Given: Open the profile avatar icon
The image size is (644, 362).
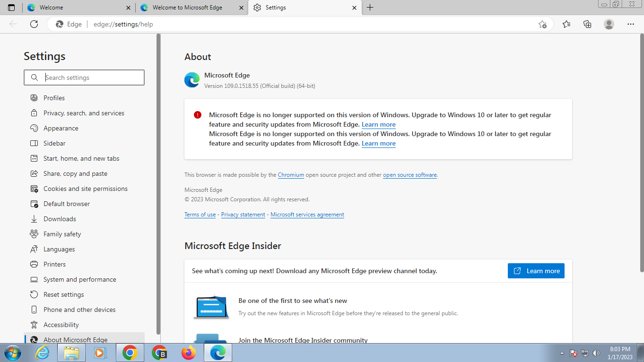Looking at the screenshot, I should coord(609,24).
